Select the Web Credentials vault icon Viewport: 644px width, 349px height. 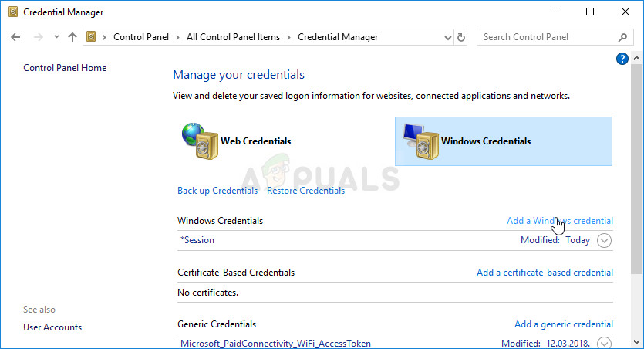[200, 141]
